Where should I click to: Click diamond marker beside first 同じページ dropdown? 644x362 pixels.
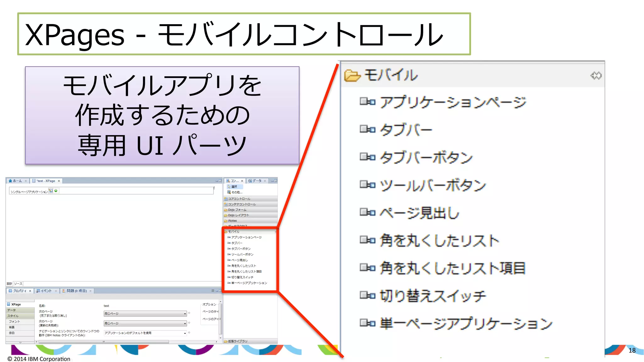pyautogui.click(x=189, y=313)
